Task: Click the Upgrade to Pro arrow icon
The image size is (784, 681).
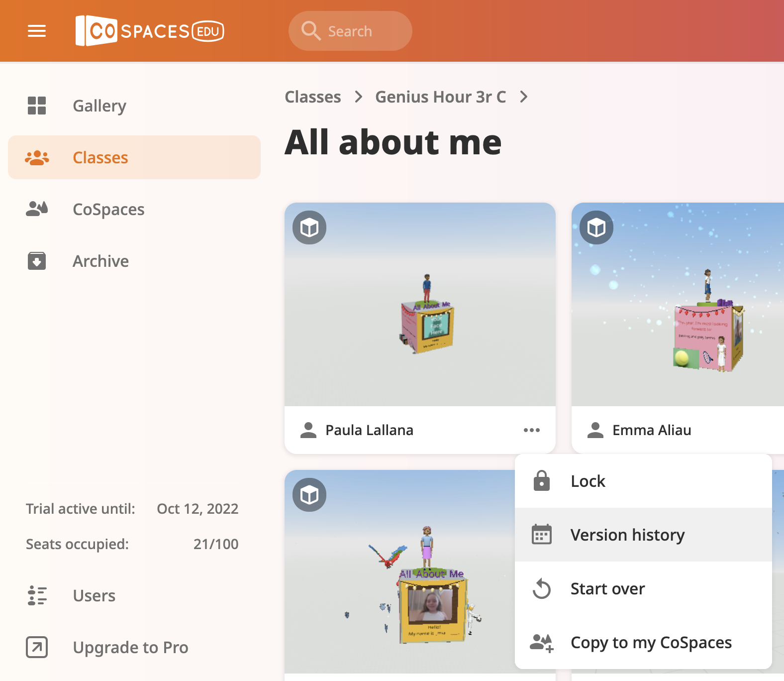Action: tap(37, 647)
